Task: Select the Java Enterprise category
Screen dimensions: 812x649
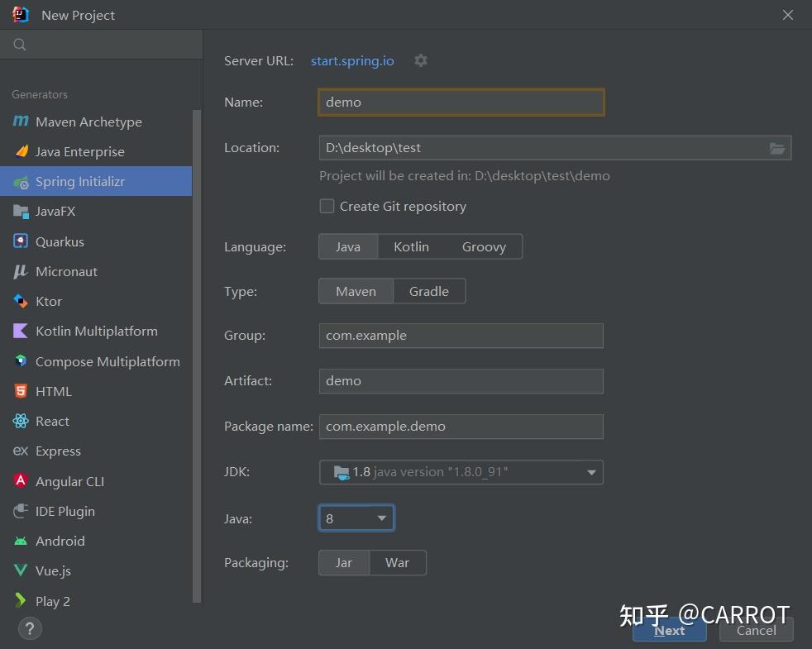Action: tap(79, 151)
